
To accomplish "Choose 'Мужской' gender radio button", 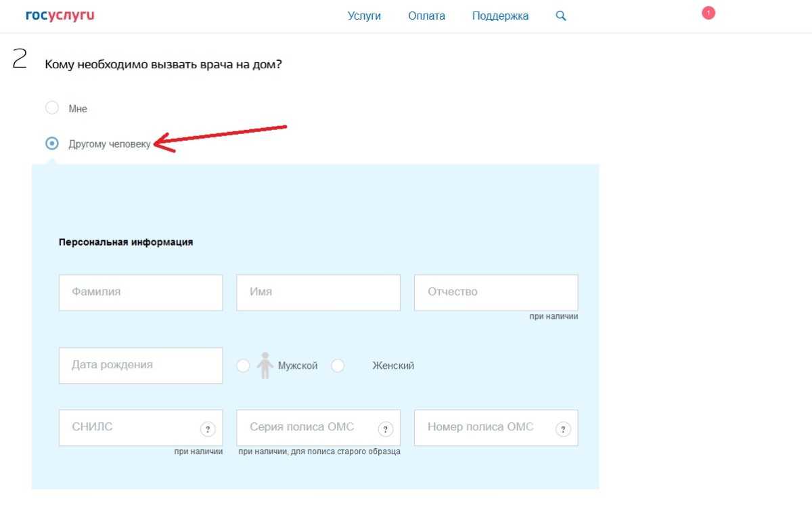I will click(243, 366).
